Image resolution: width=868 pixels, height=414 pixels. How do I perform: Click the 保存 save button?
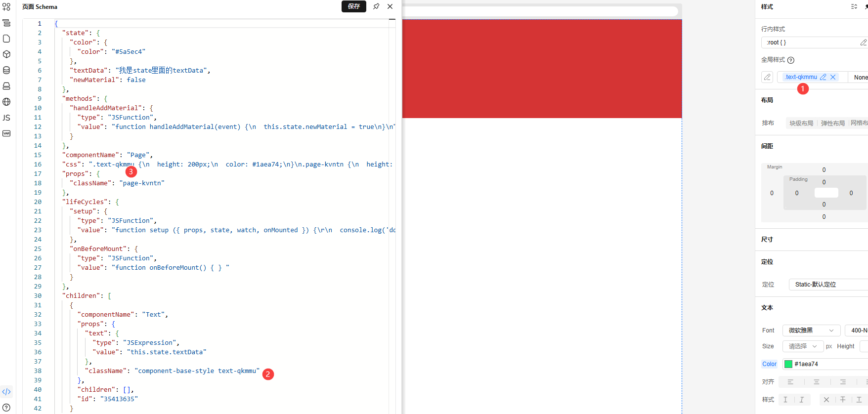point(354,6)
